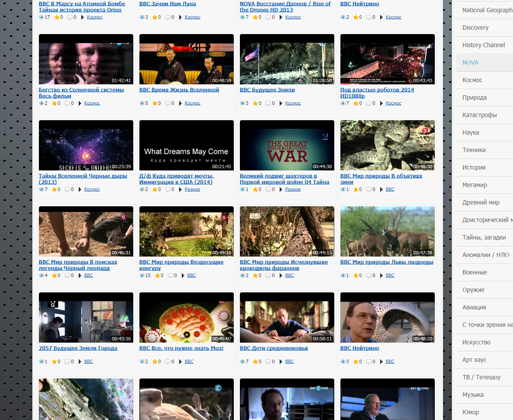Open 'Под властью роботов 2014 HD1080p' link
This screenshot has width=513, height=420.
click(x=377, y=93)
